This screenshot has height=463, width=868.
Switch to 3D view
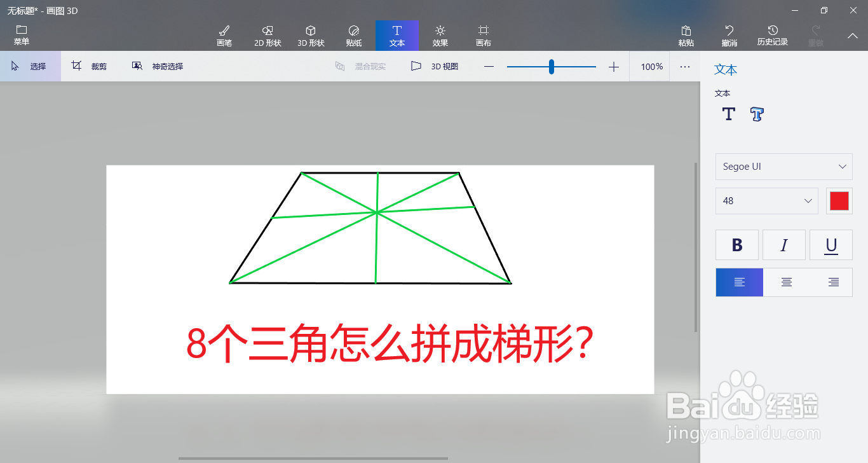coord(435,66)
